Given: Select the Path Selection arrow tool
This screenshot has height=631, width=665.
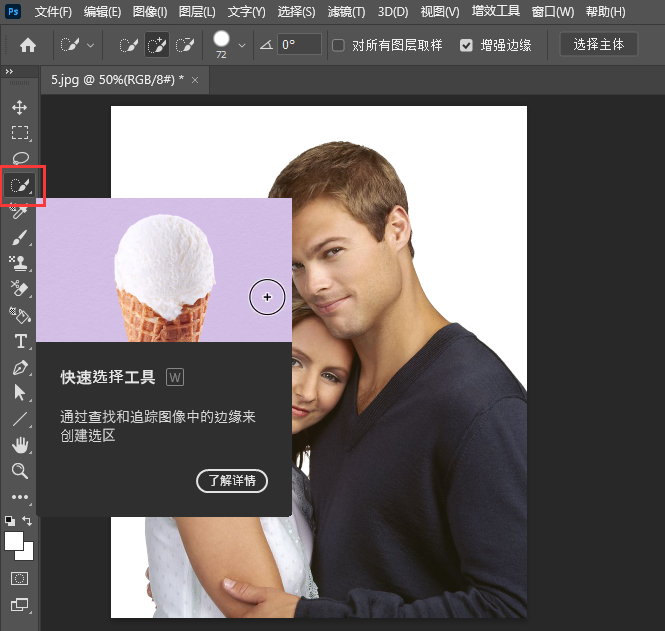Looking at the screenshot, I should (x=20, y=393).
